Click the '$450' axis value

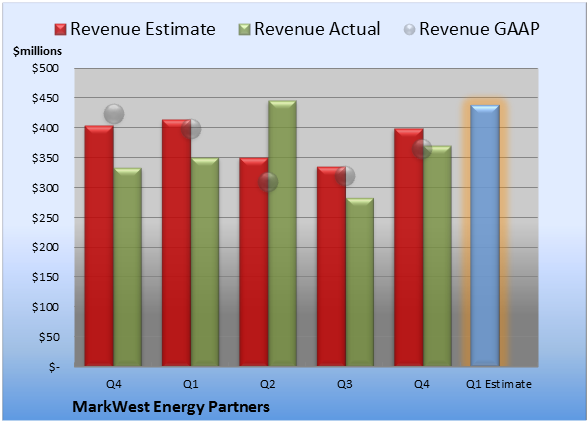coord(45,98)
